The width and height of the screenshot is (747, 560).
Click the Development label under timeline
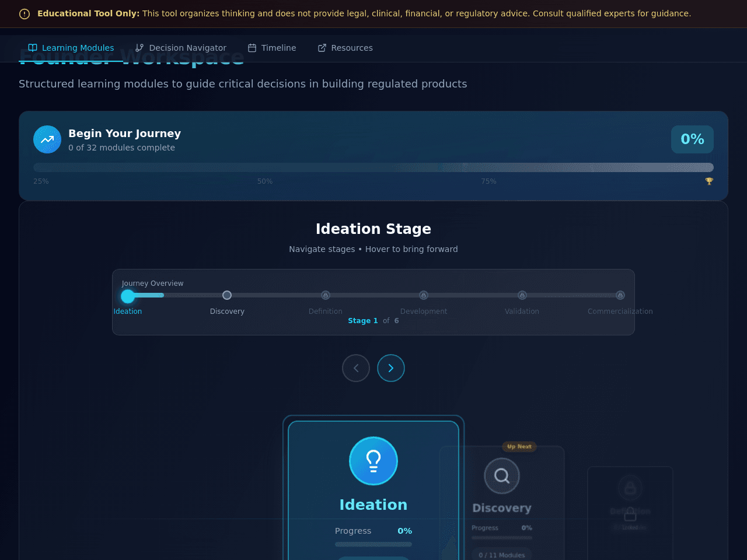coord(424,311)
